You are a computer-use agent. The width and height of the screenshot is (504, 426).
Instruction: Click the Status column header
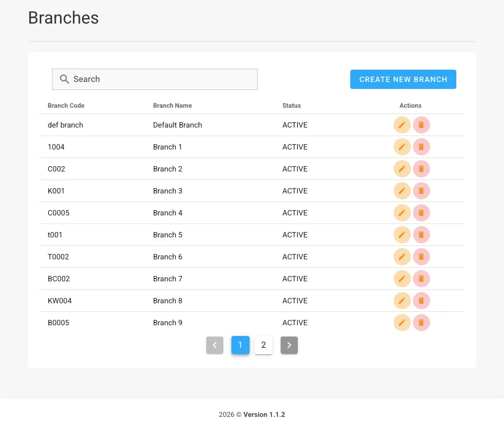[x=291, y=106]
